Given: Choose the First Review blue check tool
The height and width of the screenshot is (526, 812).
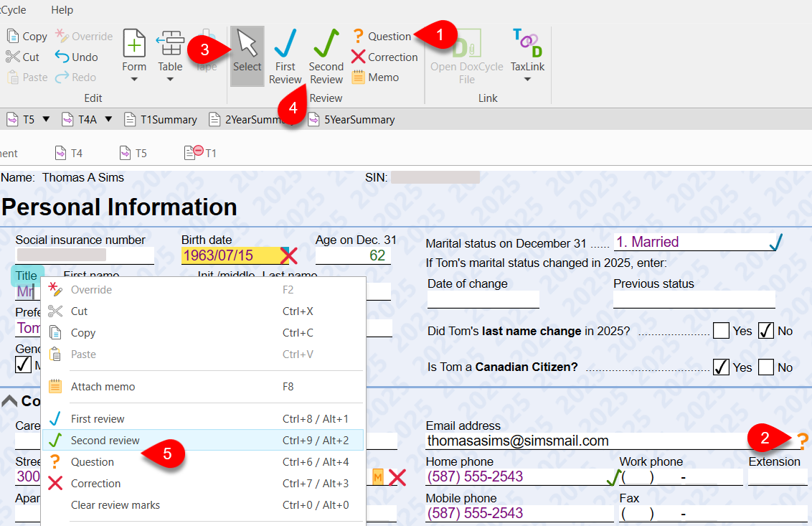Looking at the screenshot, I should pyautogui.click(x=285, y=56).
